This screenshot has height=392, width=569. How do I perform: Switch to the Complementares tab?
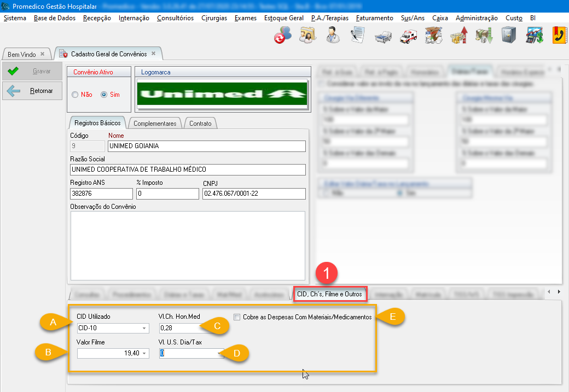point(155,124)
